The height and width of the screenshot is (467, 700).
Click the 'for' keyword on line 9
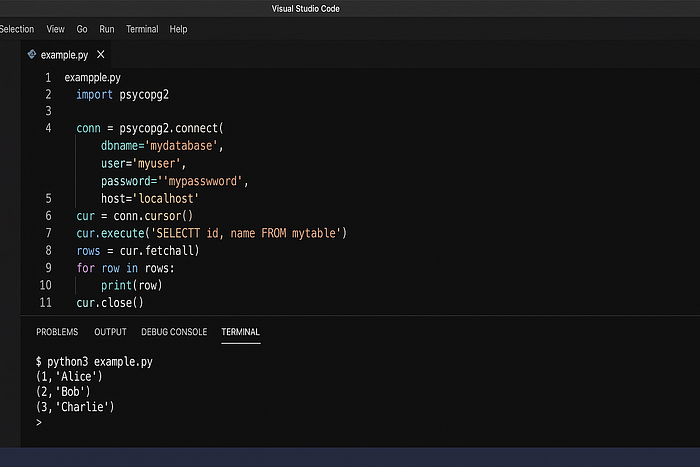(85, 268)
